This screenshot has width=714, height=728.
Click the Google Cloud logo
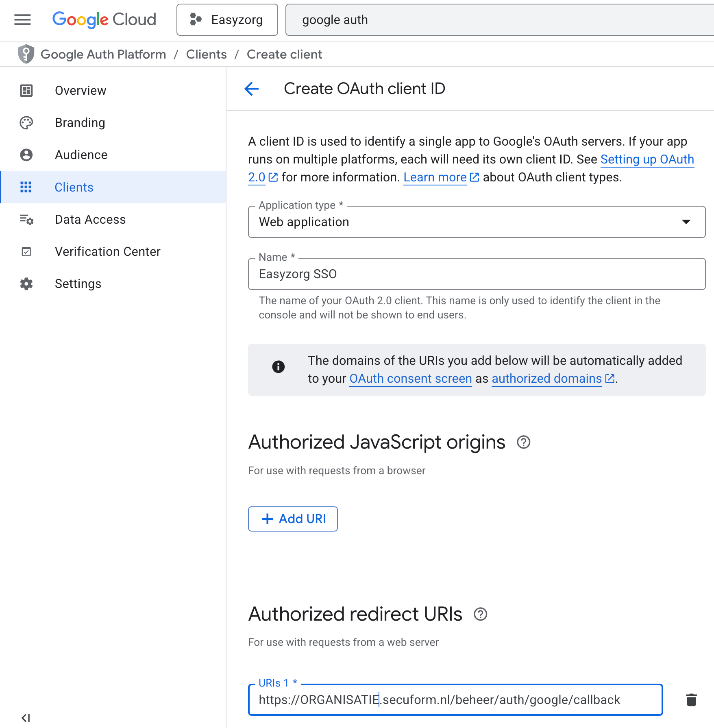tap(104, 20)
